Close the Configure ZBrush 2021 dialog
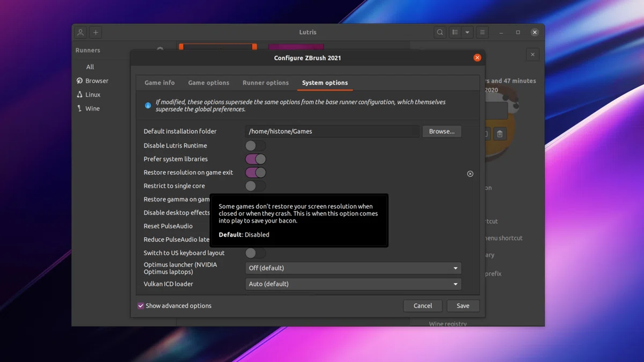 coord(477,57)
